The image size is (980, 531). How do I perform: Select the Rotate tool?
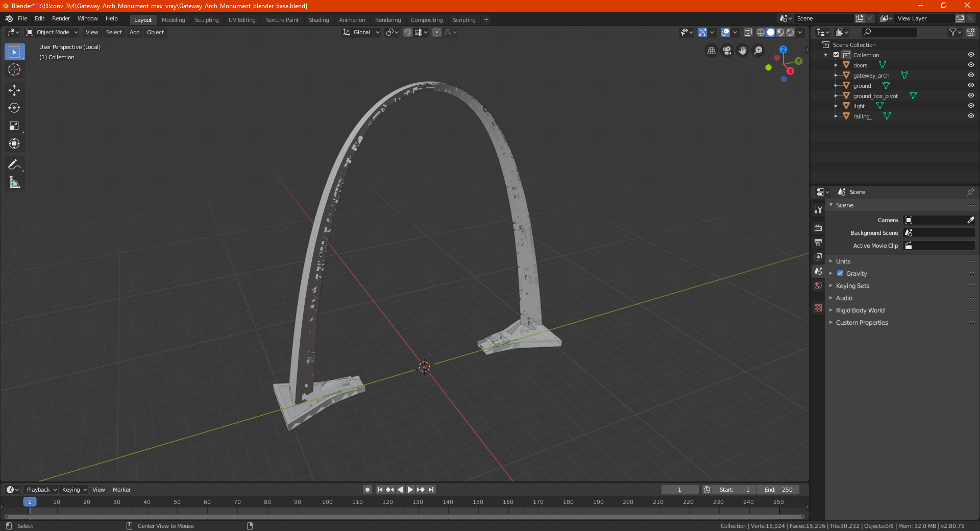click(14, 108)
